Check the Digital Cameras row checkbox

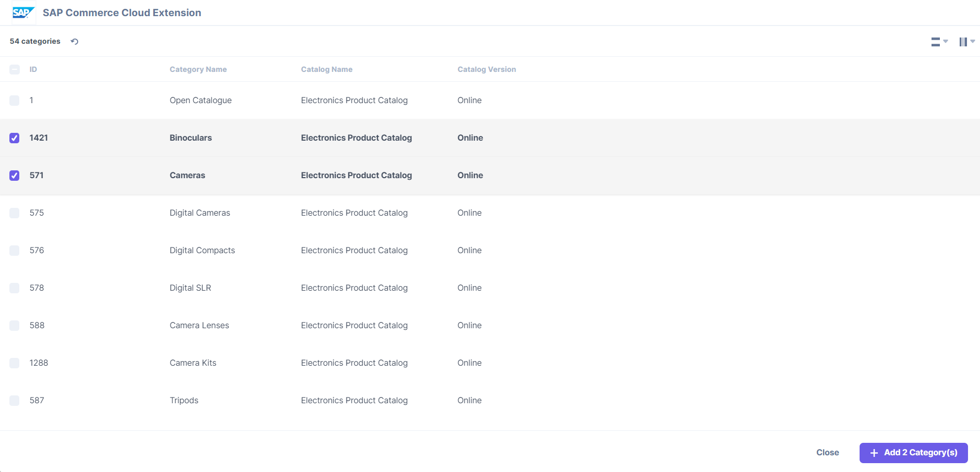tap(15, 213)
